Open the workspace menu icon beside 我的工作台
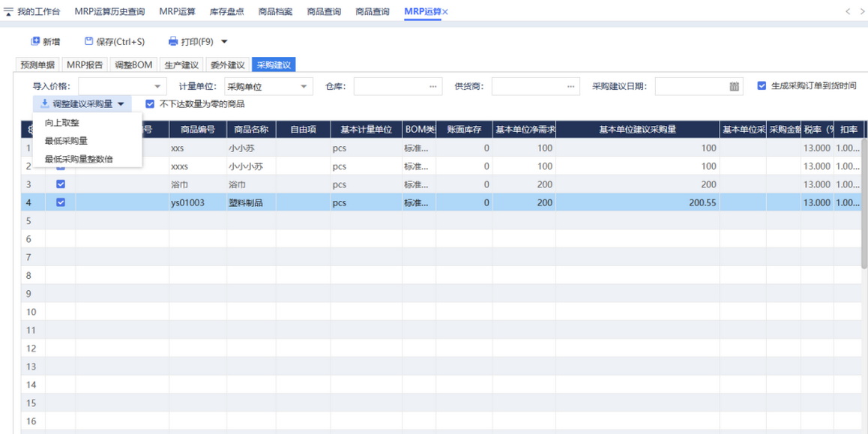 [x=8, y=12]
